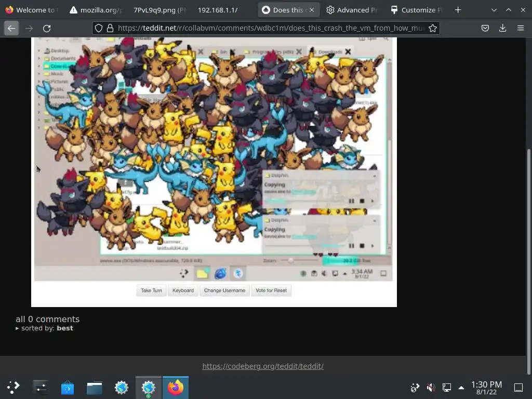Switch to globe app with plus badge
The image size is (532, 399).
coord(149,388)
